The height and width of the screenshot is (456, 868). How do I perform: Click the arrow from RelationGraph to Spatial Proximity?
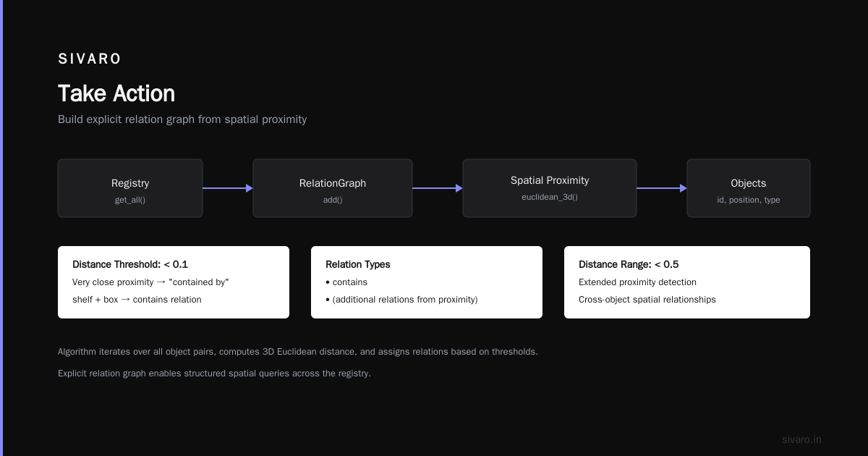click(438, 188)
